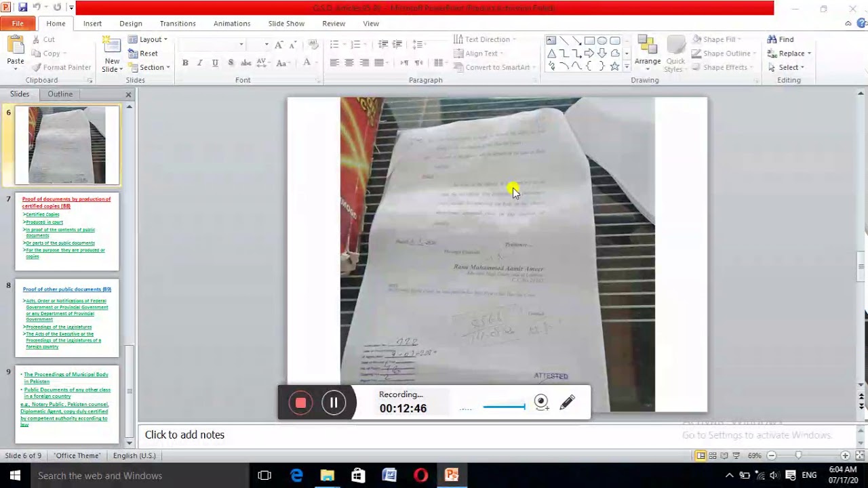This screenshot has height=488, width=868.
Task: Open the Font dialog launcher
Action: coord(317,81)
